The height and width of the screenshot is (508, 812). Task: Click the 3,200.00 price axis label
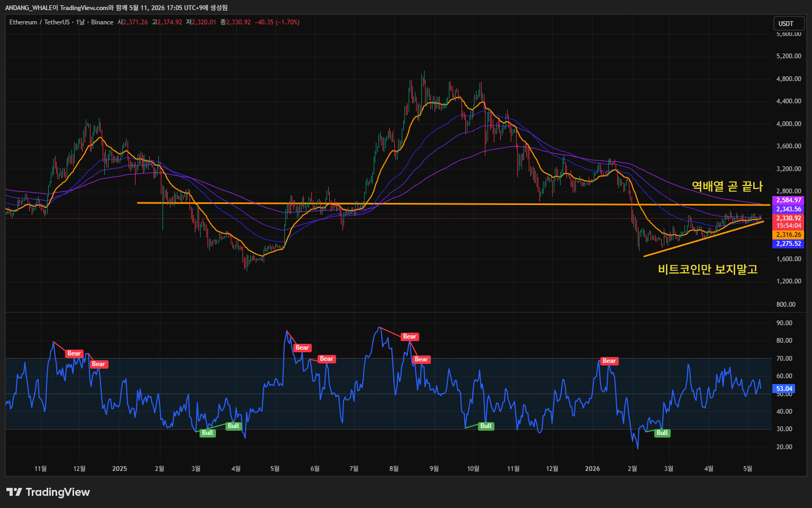pyautogui.click(x=788, y=169)
